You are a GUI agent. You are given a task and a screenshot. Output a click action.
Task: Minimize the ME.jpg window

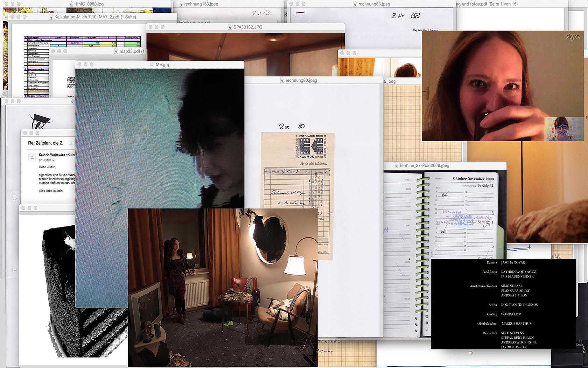point(85,64)
